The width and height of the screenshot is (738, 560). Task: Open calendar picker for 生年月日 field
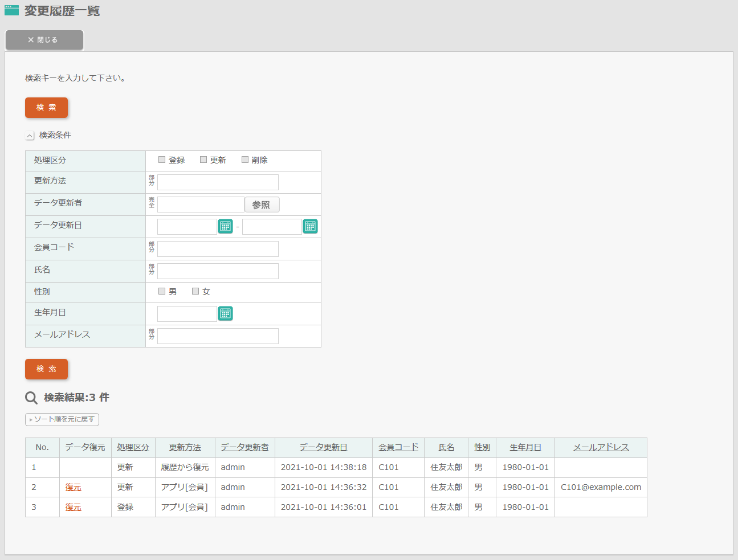click(225, 313)
